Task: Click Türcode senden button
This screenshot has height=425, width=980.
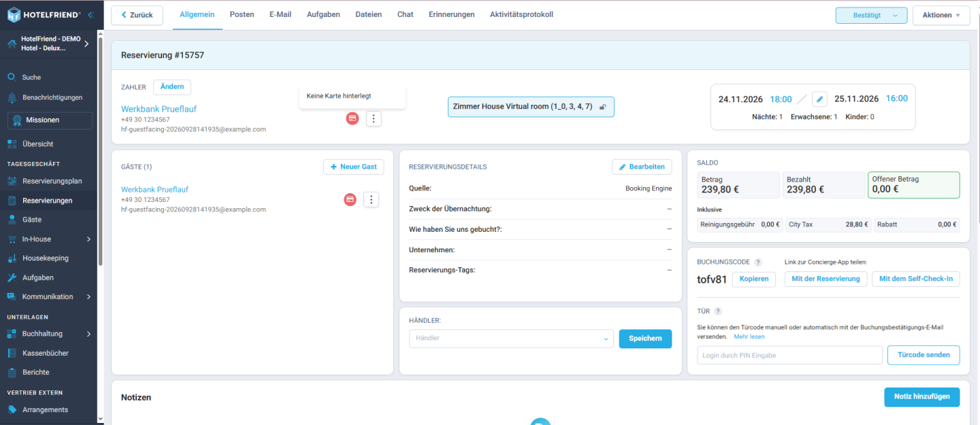Action: click(x=924, y=355)
